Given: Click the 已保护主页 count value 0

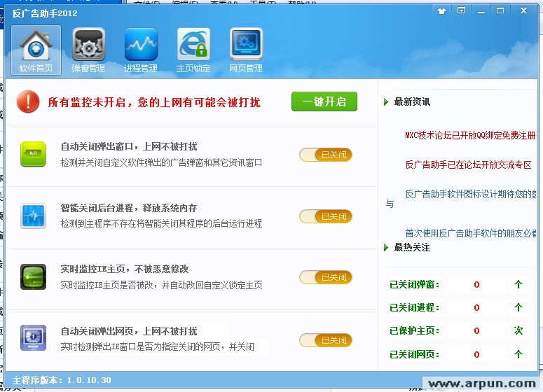Looking at the screenshot, I should (477, 331).
